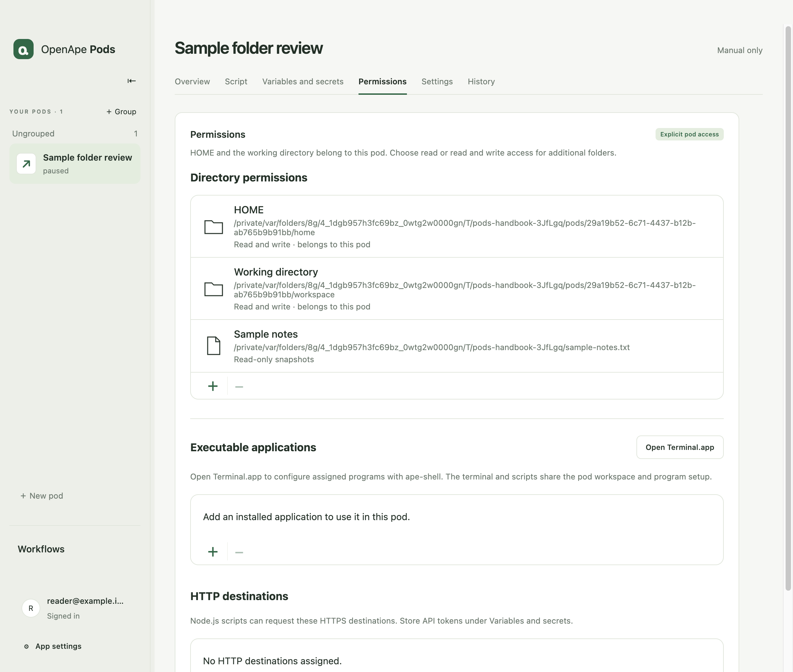The height and width of the screenshot is (672, 793).
Task: Switch to the Script tab
Action: (x=236, y=82)
